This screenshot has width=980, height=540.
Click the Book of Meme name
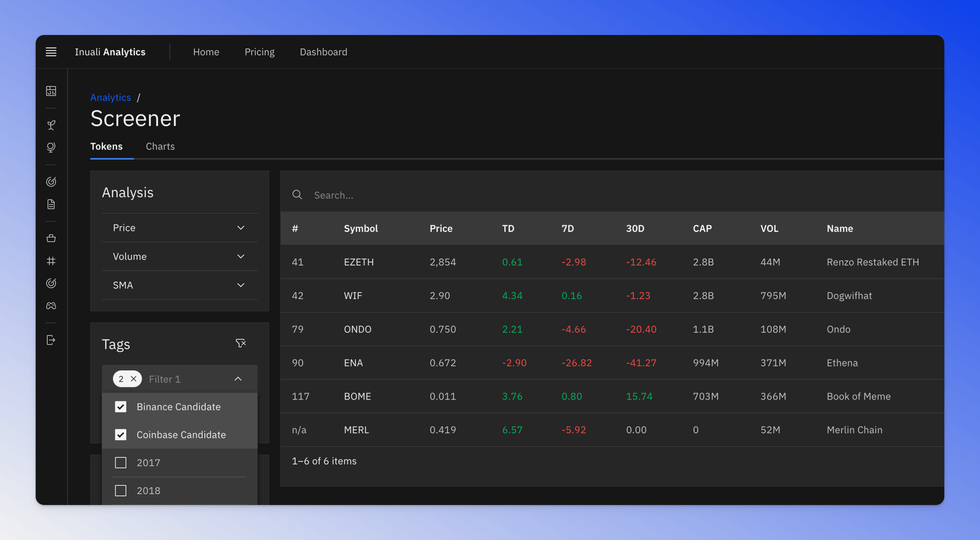858,396
